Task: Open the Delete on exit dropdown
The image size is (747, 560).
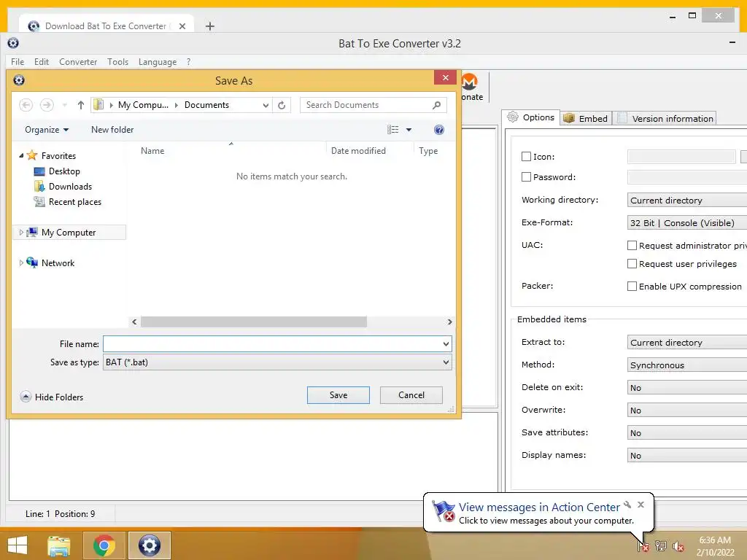Action: click(x=687, y=388)
